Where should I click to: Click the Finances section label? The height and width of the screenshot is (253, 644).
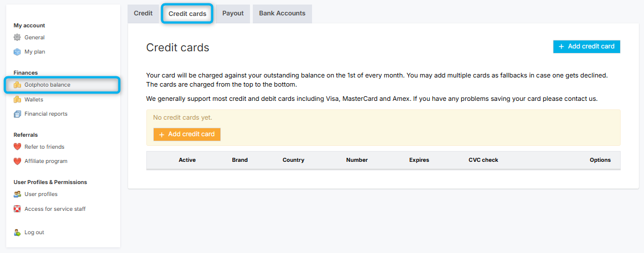point(26,73)
